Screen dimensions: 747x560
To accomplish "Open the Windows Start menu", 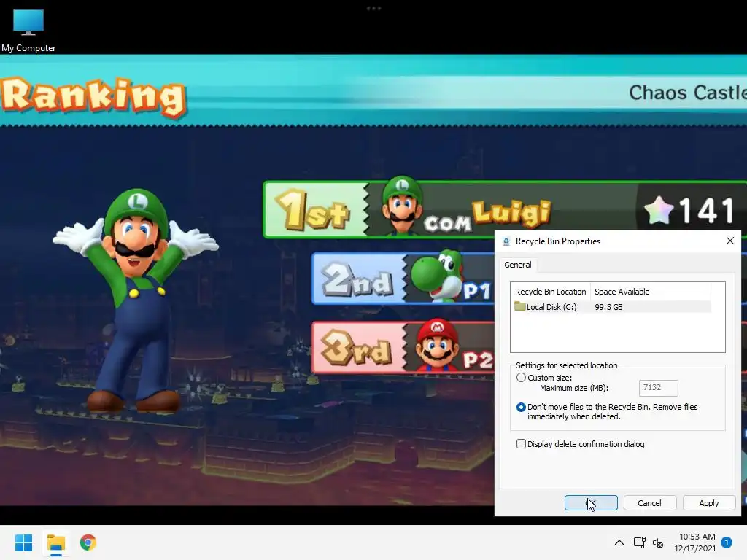I will (x=23, y=542).
